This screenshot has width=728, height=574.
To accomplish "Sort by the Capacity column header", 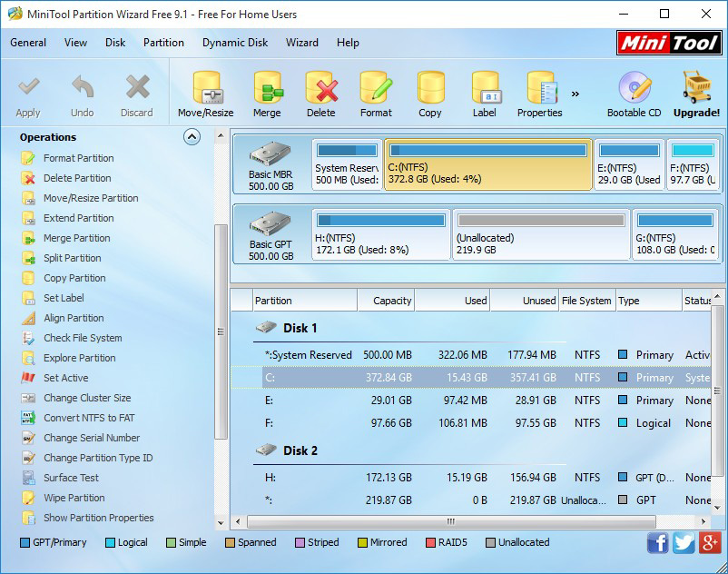I will click(x=385, y=301).
